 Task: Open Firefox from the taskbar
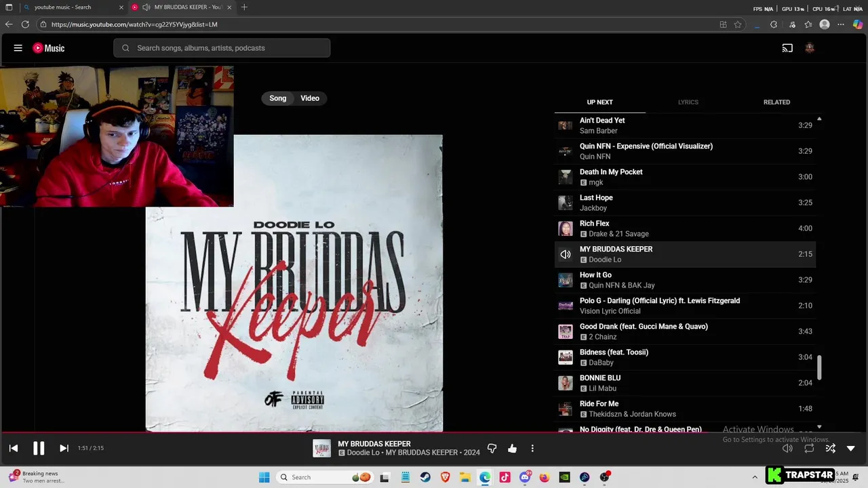[545, 477]
